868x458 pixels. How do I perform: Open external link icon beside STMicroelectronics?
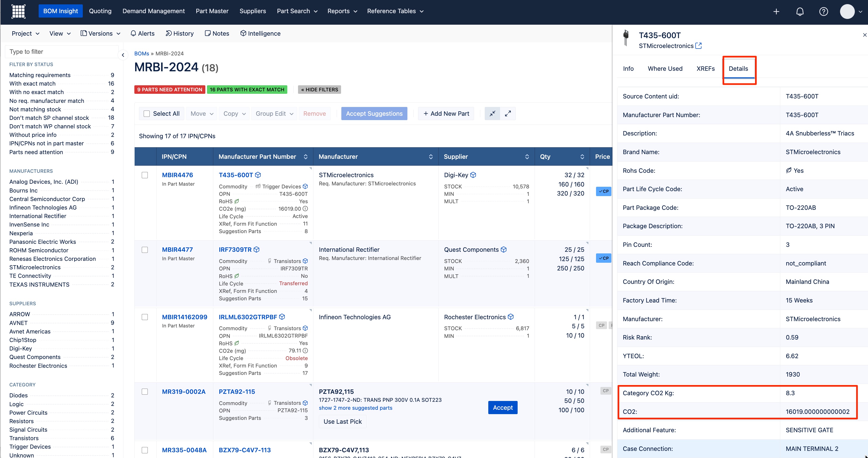(698, 46)
